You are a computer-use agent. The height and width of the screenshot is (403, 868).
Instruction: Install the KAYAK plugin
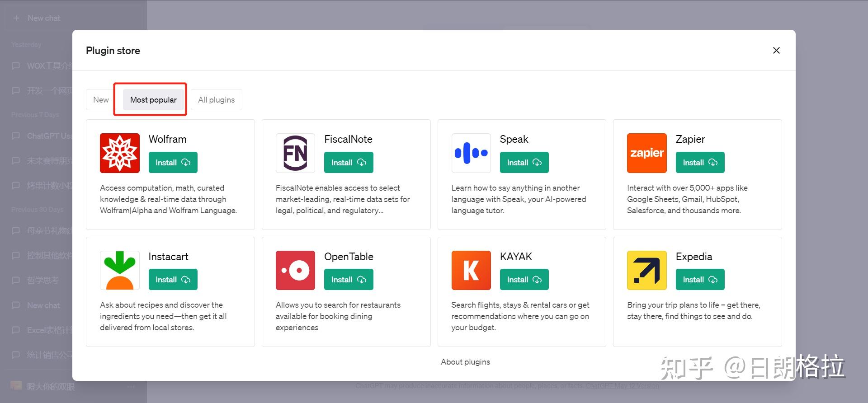[524, 280]
